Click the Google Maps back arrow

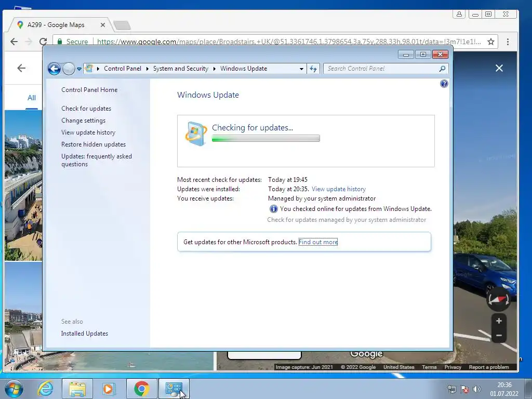tap(21, 68)
